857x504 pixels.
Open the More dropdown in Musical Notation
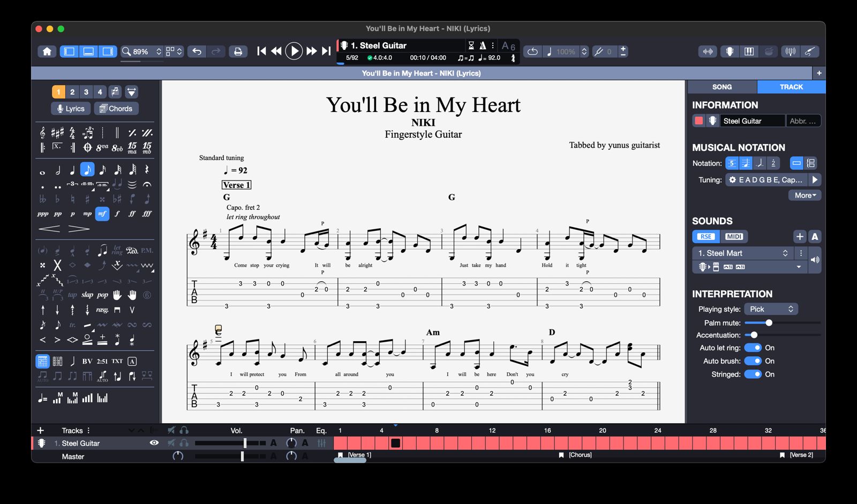[805, 195]
